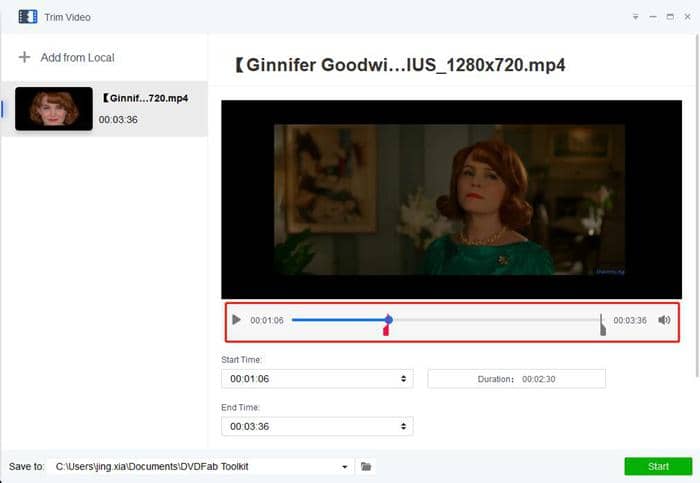Play the video with the play button
This screenshot has height=483, width=700.
pyautogui.click(x=237, y=320)
